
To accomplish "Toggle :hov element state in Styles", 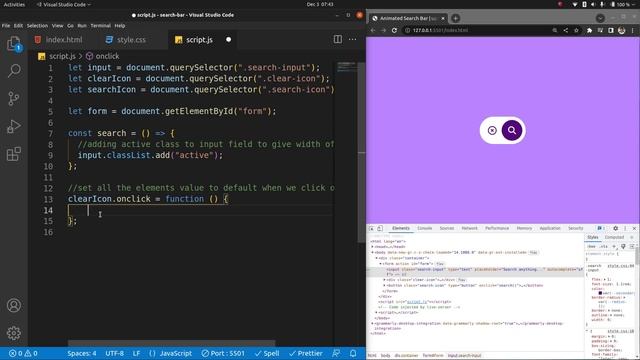I will click(x=591, y=247).
